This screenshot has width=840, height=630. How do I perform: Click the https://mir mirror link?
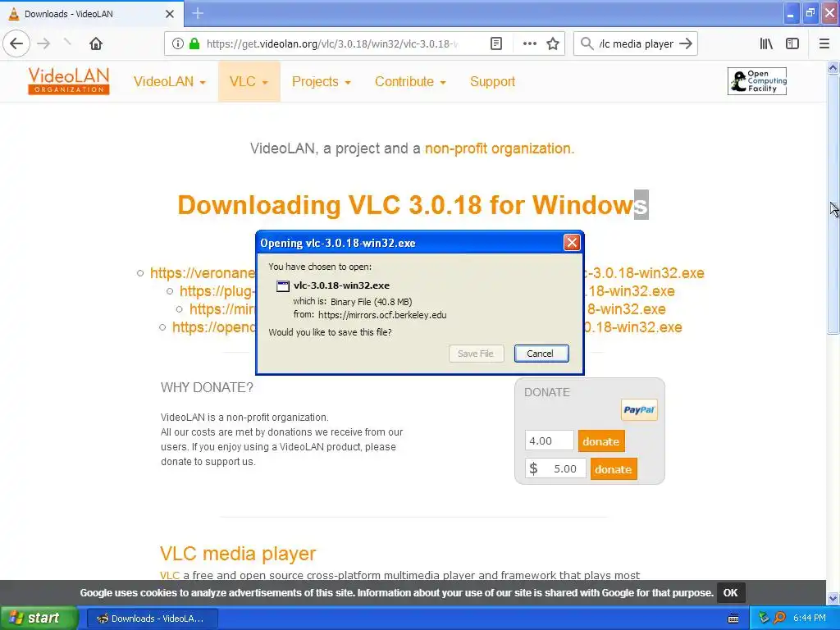click(x=222, y=309)
